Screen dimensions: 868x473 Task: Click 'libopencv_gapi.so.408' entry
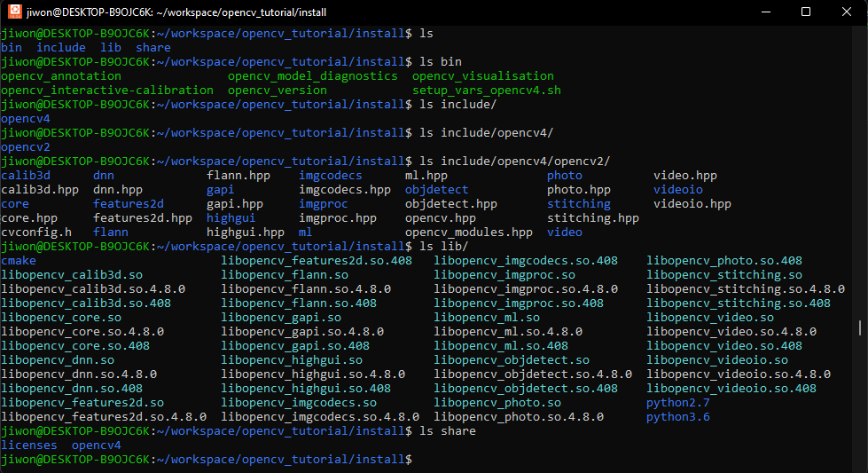pyautogui.click(x=295, y=346)
